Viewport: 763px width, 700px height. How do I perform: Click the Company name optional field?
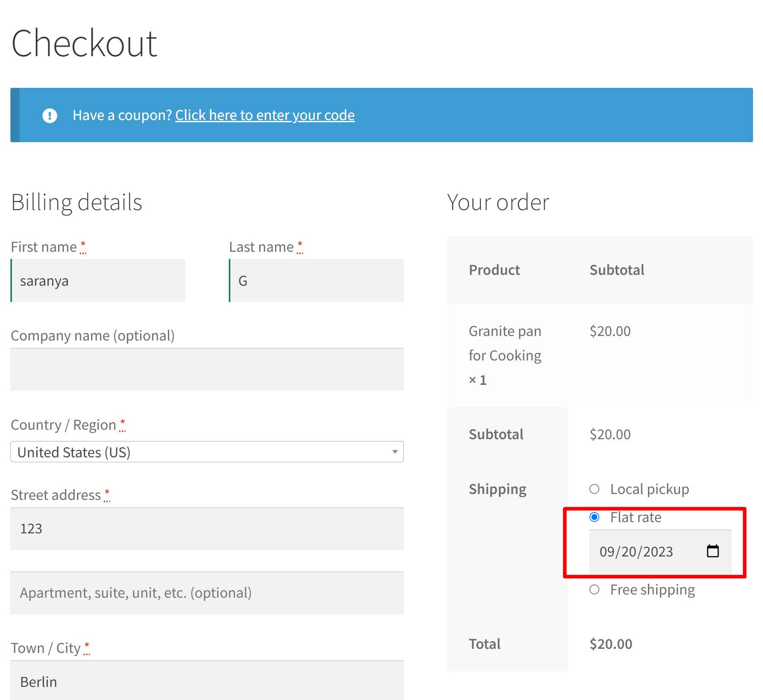point(207,369)
